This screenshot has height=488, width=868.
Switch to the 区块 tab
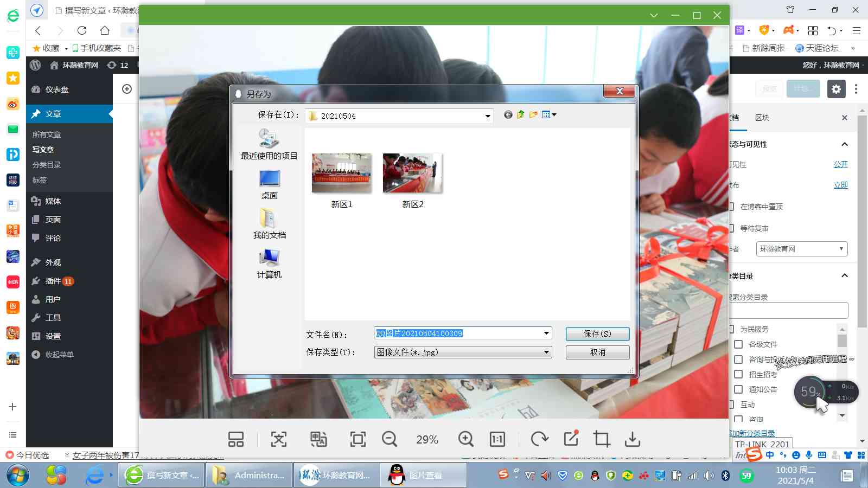(x=762, y=118)
